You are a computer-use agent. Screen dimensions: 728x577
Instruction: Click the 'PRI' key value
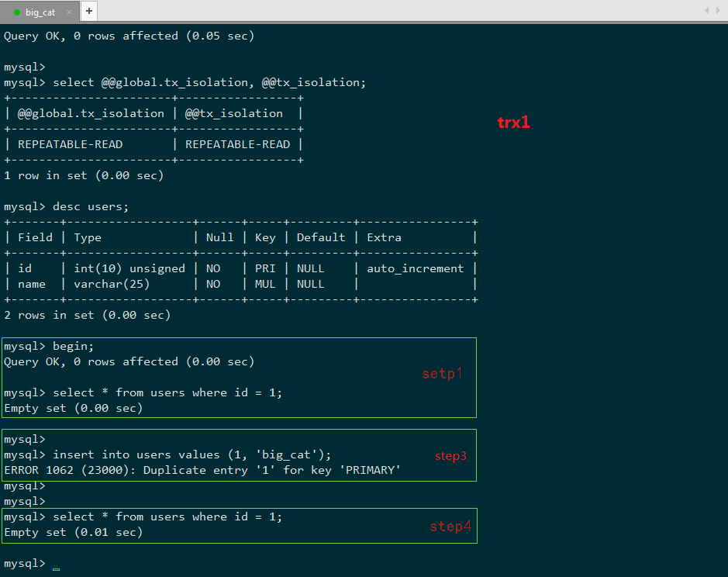[x=265, y=268]
